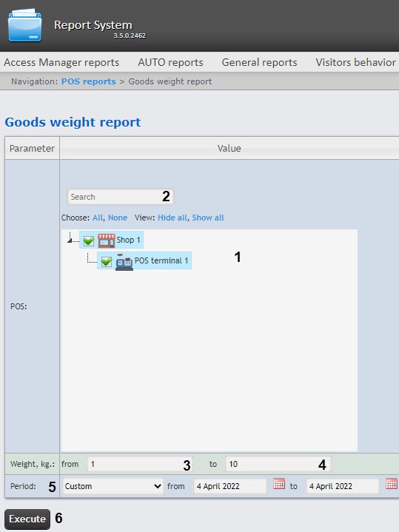Click the Report System folder logo
This screenshot has height=532, width=399.
[25, 25]
